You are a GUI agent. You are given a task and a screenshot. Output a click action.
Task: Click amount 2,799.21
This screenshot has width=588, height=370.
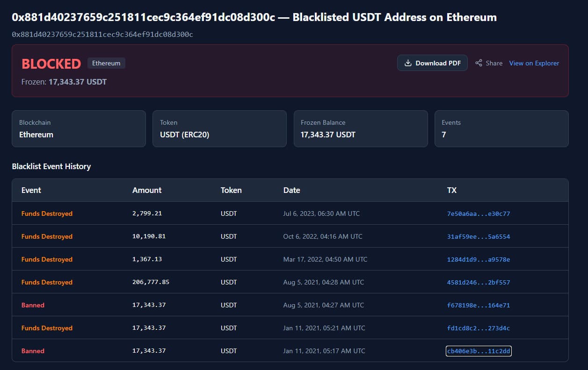point(147,213)
